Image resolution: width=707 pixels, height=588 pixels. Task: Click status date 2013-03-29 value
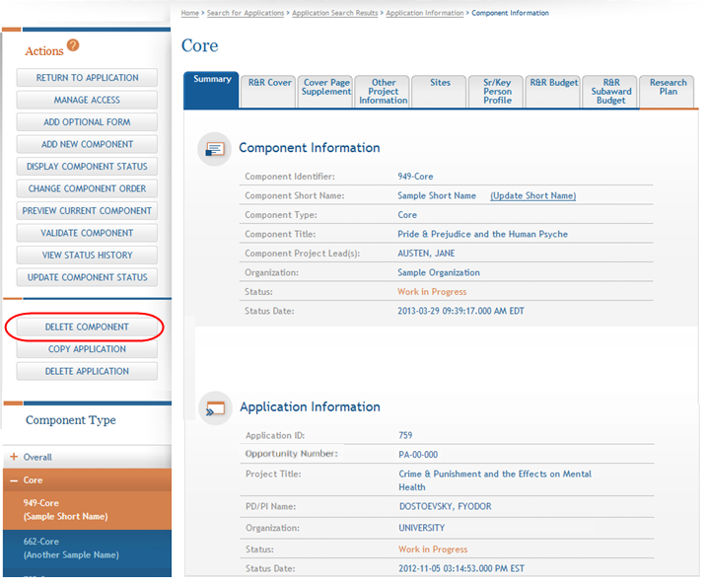460,311
